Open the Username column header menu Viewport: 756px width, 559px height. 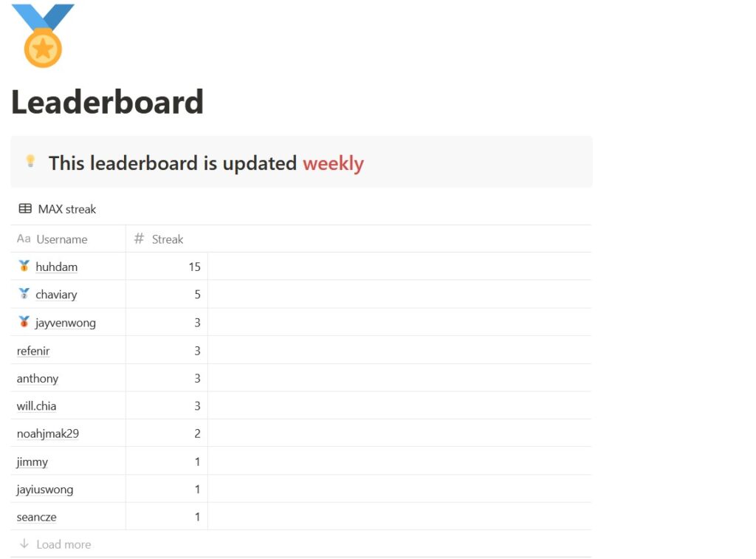coord(62,239)
